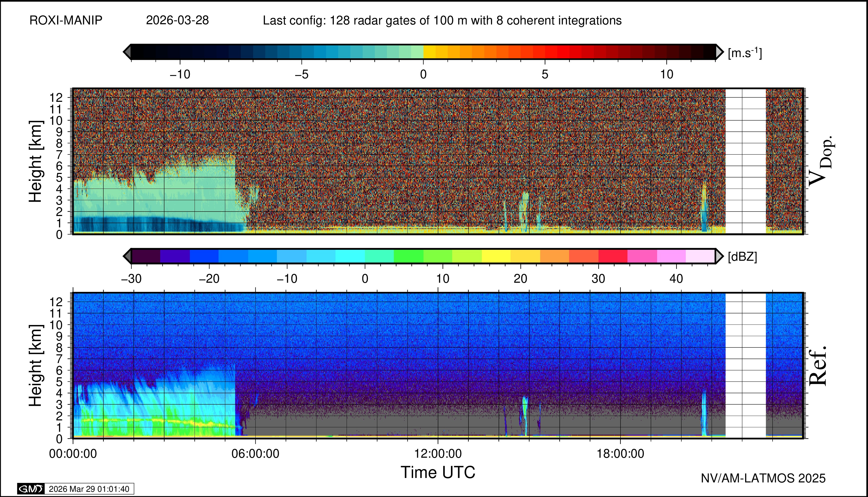Click the yellow 20 dBZ color swatch
The width and height of the screenshot is (868, 497).
(x=525, y=256)
